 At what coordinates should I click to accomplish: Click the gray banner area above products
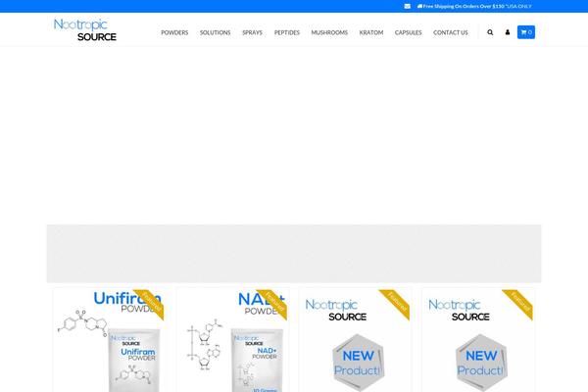pos(294,254)
